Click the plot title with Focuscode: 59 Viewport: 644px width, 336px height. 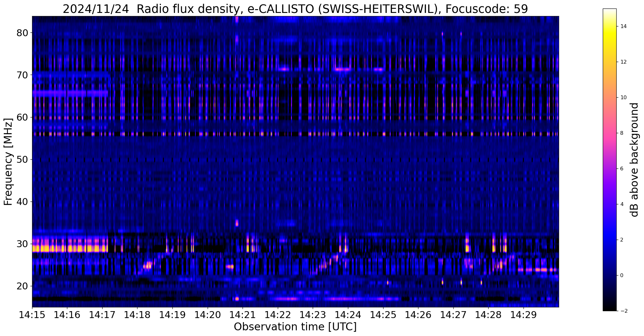[x=295, y=9]
